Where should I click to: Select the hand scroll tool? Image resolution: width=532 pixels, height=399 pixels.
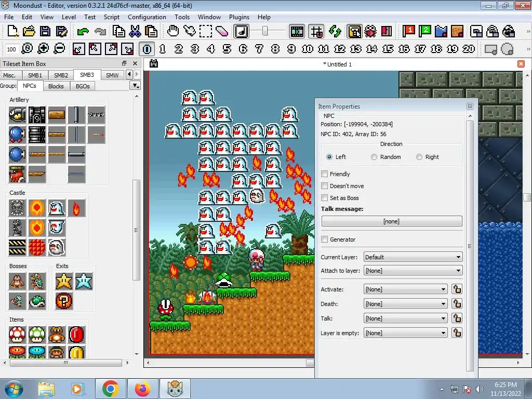tap(173, 32)
